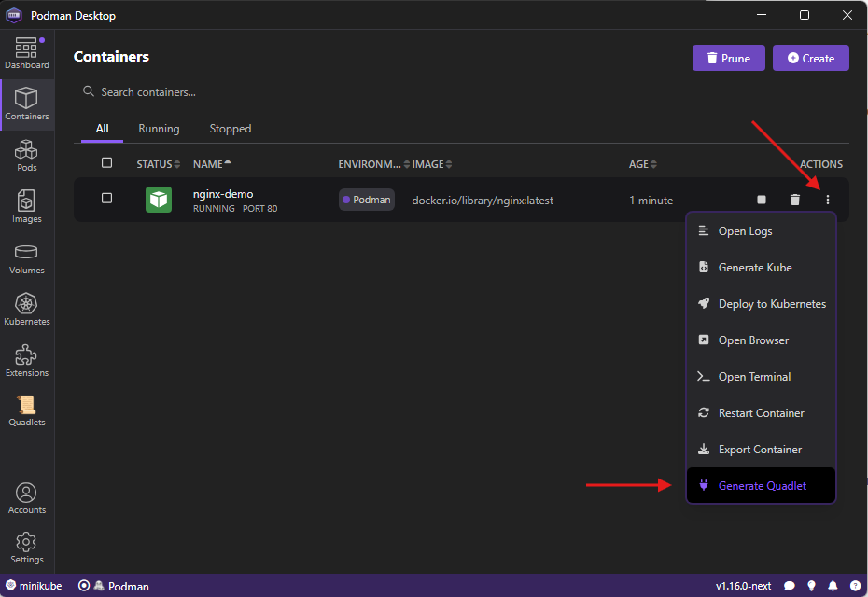Delete the nginx-demo container trash icon
This screenshot has width=868, height=597.
coord(794,200)
